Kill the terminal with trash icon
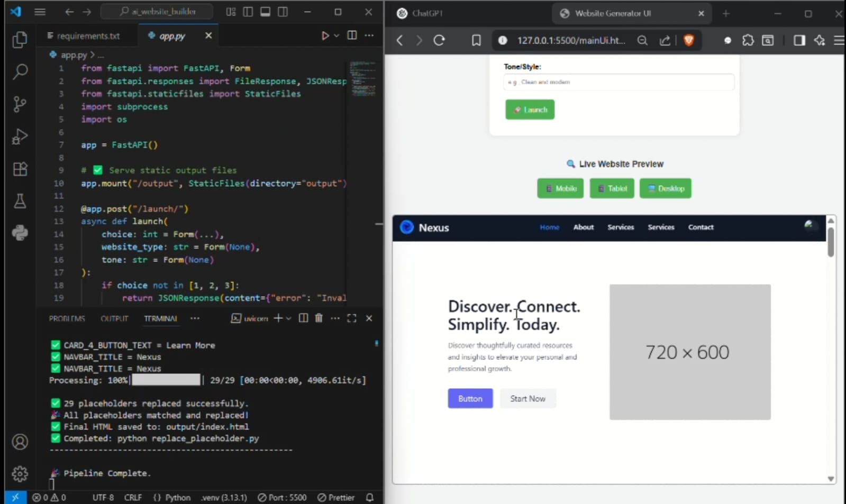Screen dimensions: 846x504 (319, 318)
